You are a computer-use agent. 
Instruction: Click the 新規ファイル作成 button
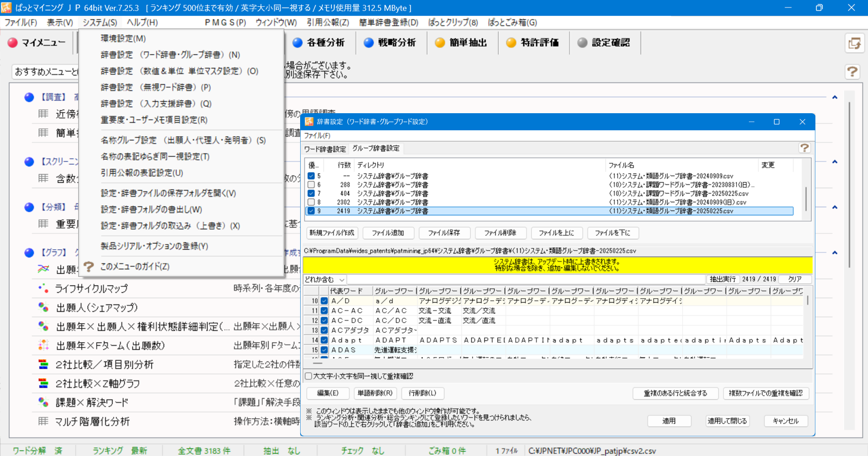[x=331, y=233]
